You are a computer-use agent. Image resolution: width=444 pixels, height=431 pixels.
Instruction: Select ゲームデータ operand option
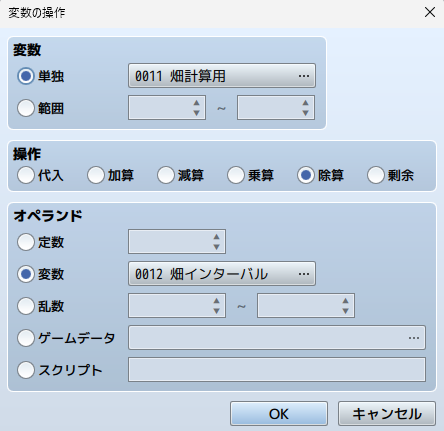26,338
